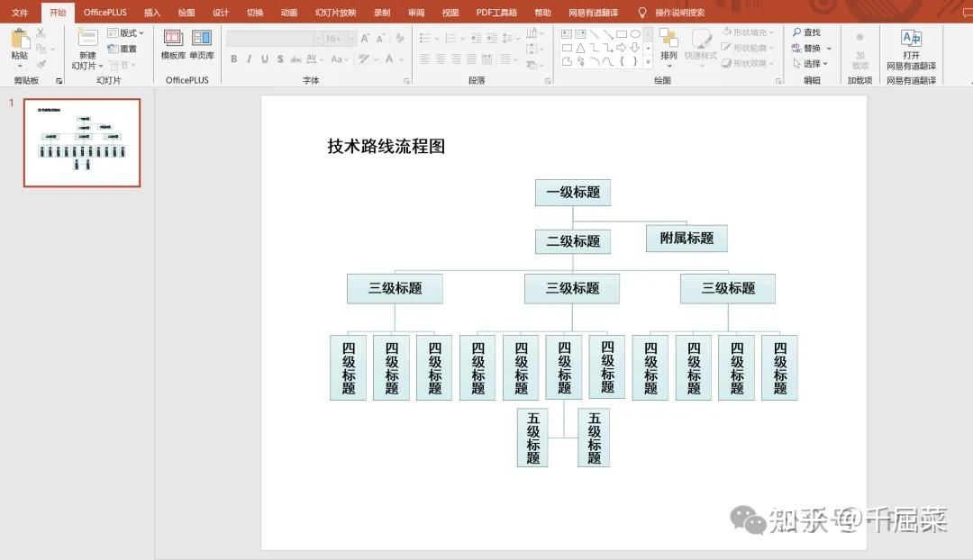Toggle right text alignment

point(456,59)
